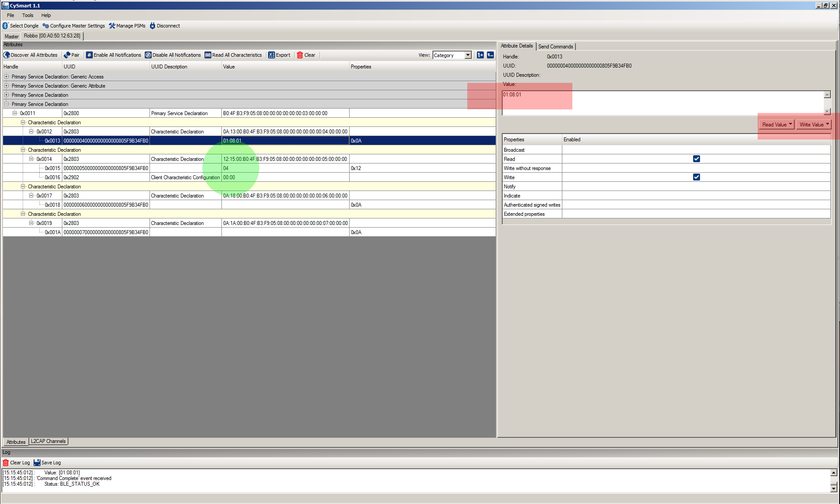Click the Write Value button
Screen dimensions: 840x504
click(811, 125)
